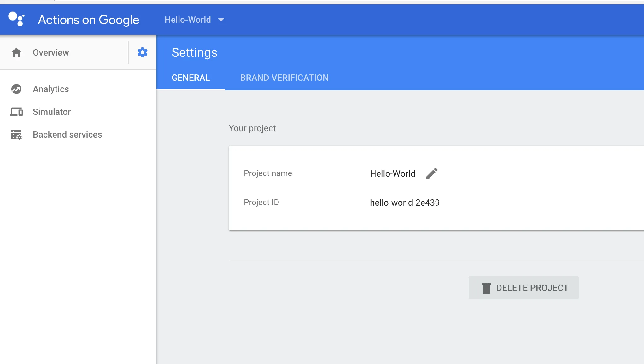The height and width of the screenshot is (364, 644).
Task: Open the Analytics section
Action: coord(51,89)
